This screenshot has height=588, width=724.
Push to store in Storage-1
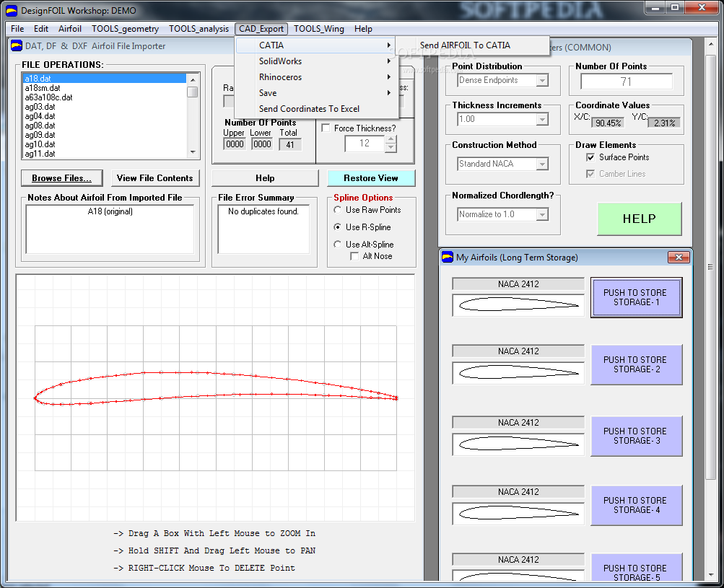(x=636, y=298)
